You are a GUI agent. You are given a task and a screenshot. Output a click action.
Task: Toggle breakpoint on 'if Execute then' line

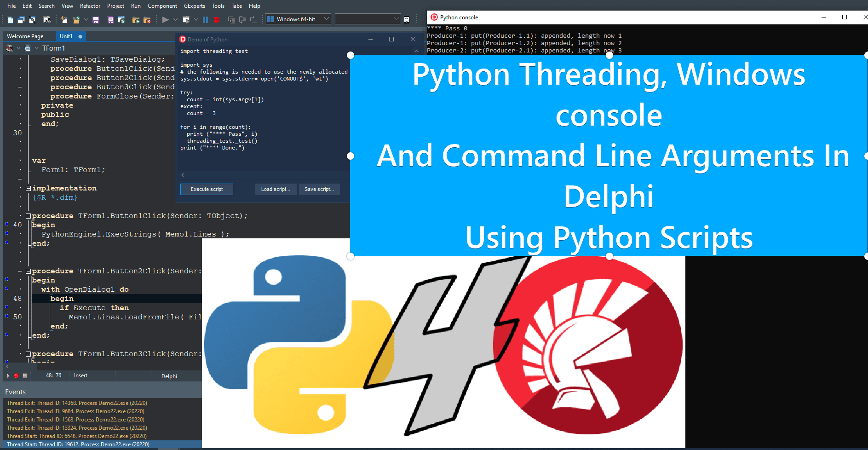click(7, 307)
